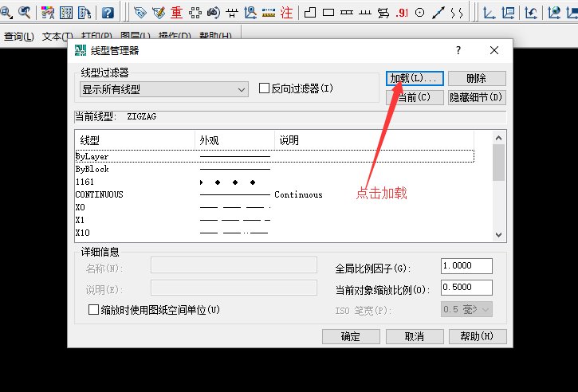Click the red .91 number icon
The height and width of the screenshot is (392, 578).
(402, 14)
